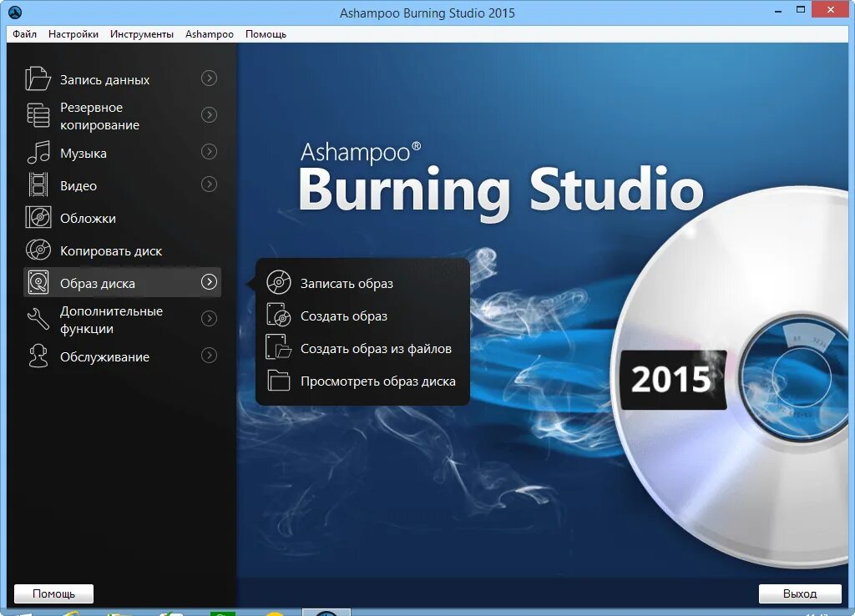Screen dimensions: 855x616
Task: Click the Дополнительные функции wrench icon
Action: pyautogui.click(x=38, y=319)
